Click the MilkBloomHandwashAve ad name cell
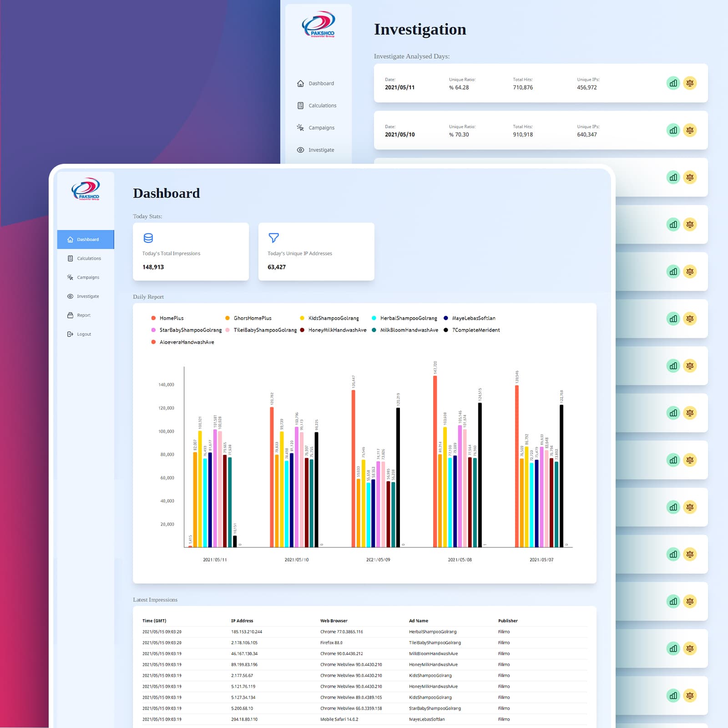Screen dimensions: 728x728 click(433, 653)
